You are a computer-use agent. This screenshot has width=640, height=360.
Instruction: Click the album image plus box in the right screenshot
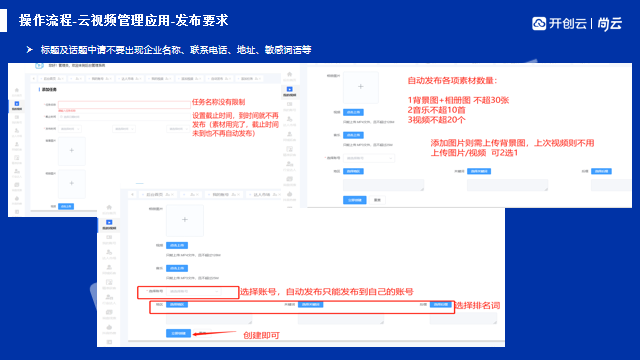(360, 87)
